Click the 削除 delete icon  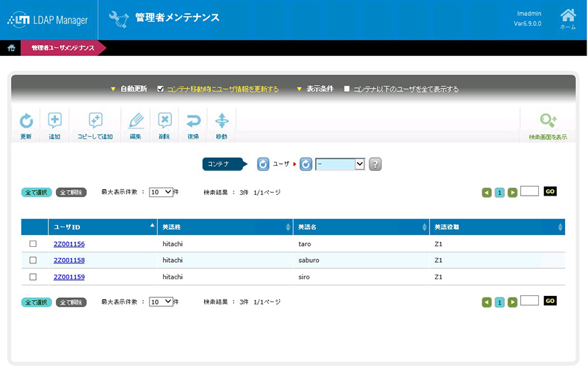pos(164,122)
